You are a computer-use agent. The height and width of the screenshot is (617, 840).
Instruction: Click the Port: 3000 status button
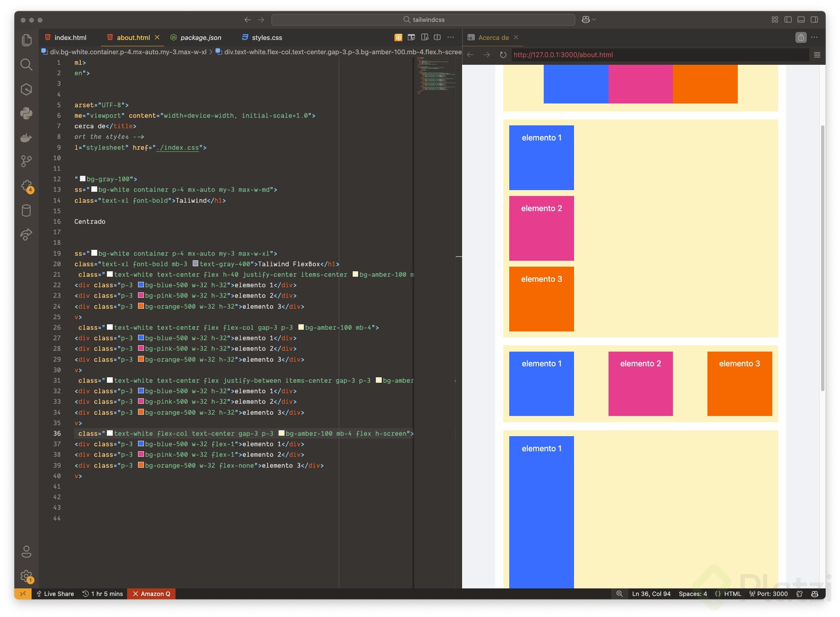tap(768, 594)
